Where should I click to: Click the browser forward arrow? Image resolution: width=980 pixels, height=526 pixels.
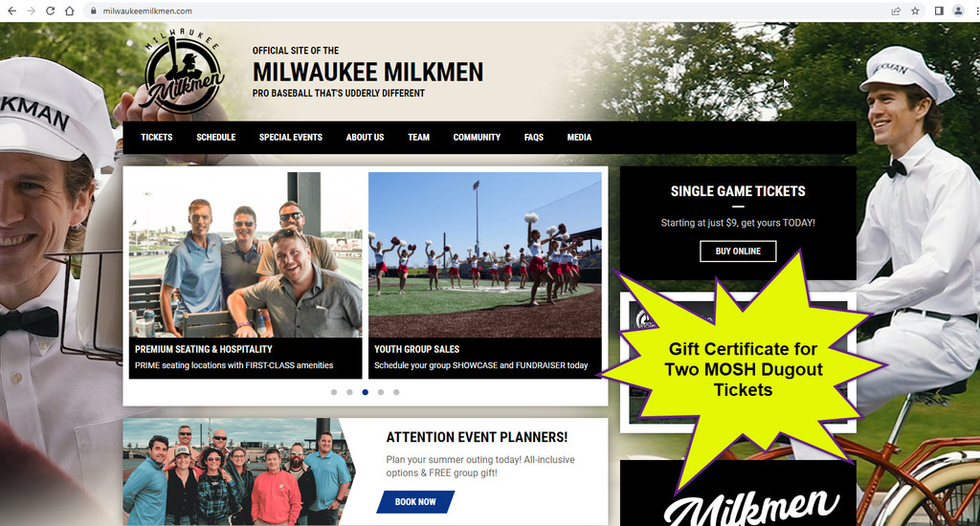coord(32,11)
